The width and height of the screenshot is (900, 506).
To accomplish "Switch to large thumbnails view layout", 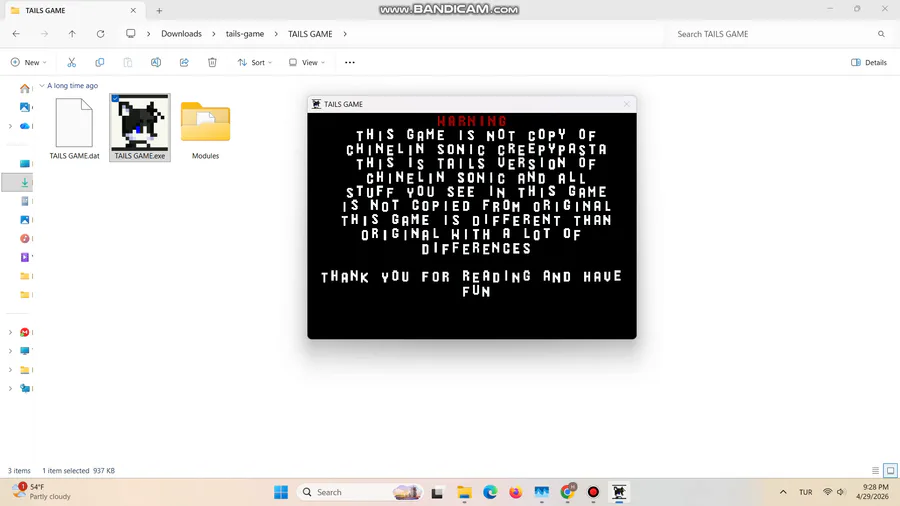I will click(890, 470).
